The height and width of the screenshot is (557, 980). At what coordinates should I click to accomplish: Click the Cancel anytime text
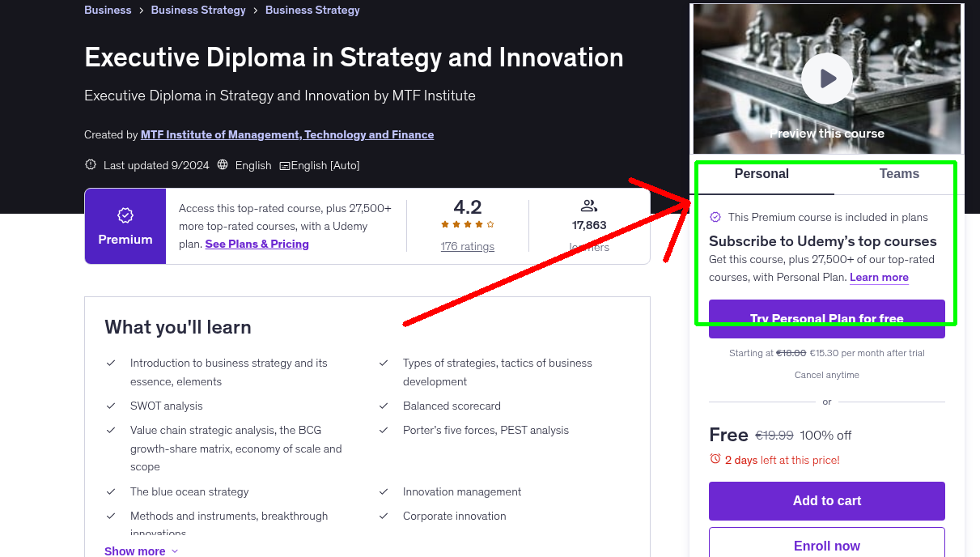point(827,375)
